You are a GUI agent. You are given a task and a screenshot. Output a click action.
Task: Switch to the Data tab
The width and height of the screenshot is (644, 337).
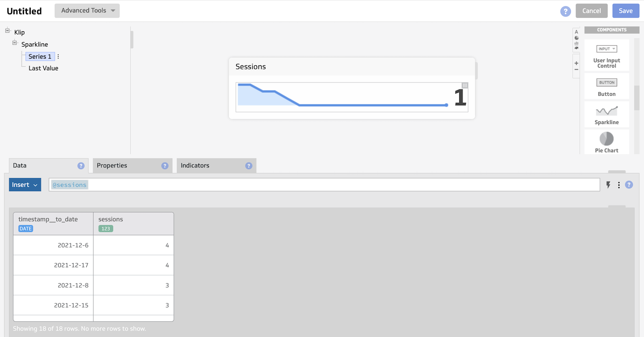[48, 166]
